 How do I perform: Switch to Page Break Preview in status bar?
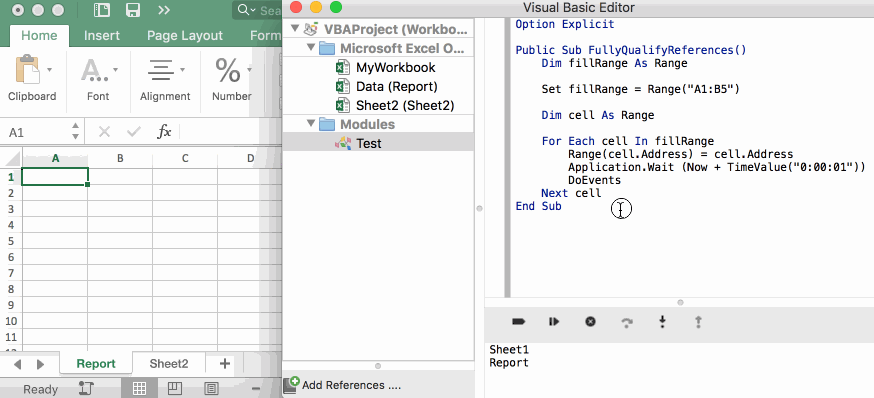(x=211, y=388)
